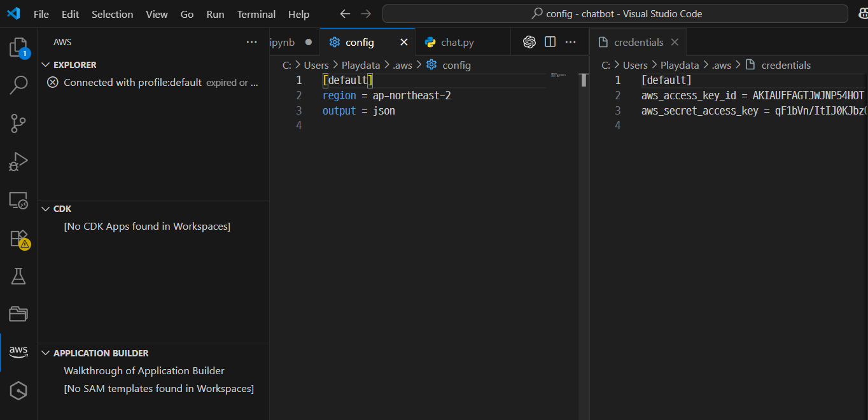Image resolution: width=868 pixels, height=420 pixels.
Task: Click the config editor minimap
Action: [x=559, y=76]
